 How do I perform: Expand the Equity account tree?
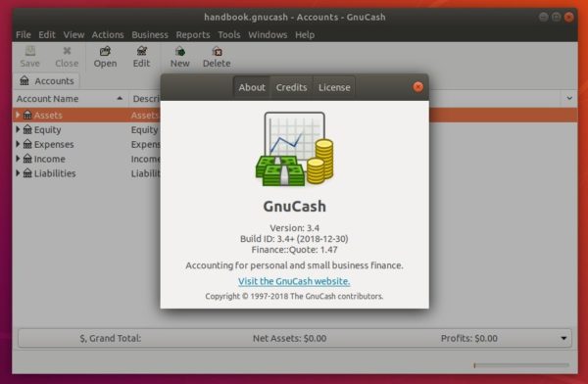tap(18, 129)
